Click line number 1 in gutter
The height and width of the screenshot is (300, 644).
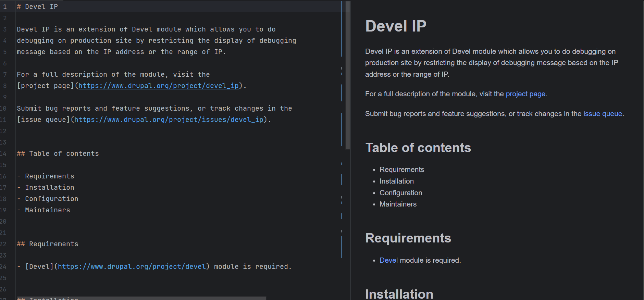[x=5, y=7]
